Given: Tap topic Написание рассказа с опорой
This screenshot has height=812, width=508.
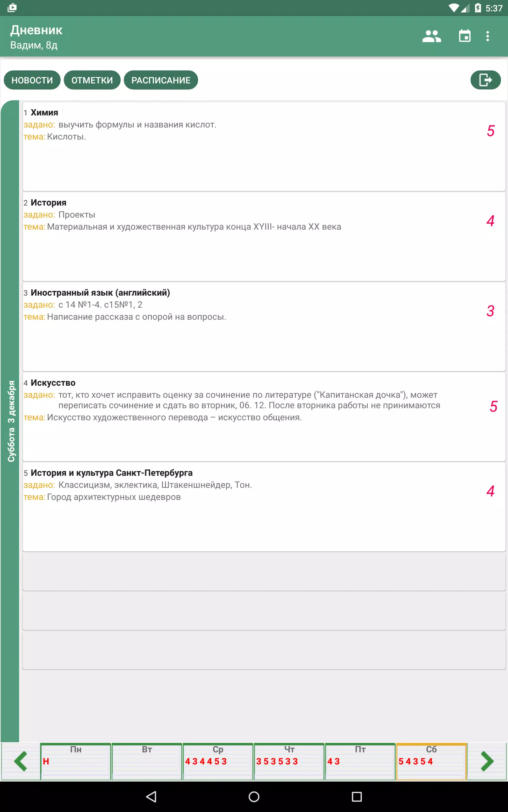Looking at the screenshot, I should pyautogui.click(x=137, y=317).
